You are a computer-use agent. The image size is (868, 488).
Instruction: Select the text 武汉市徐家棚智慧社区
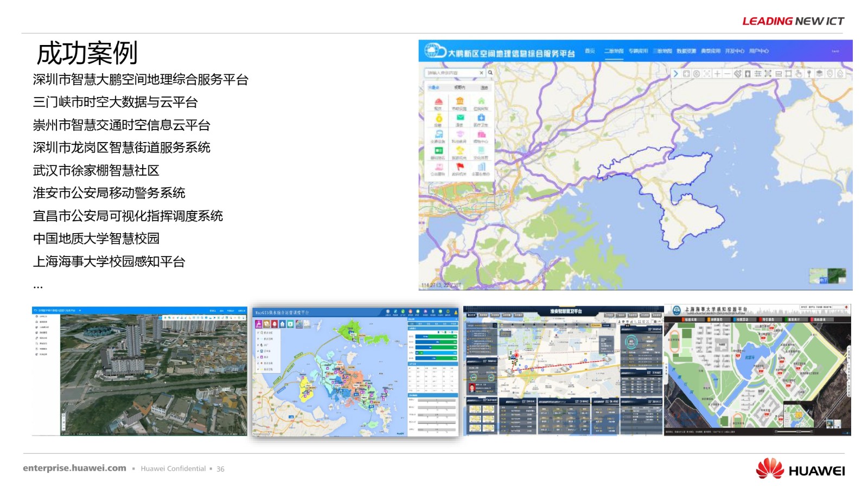[96, 170]
